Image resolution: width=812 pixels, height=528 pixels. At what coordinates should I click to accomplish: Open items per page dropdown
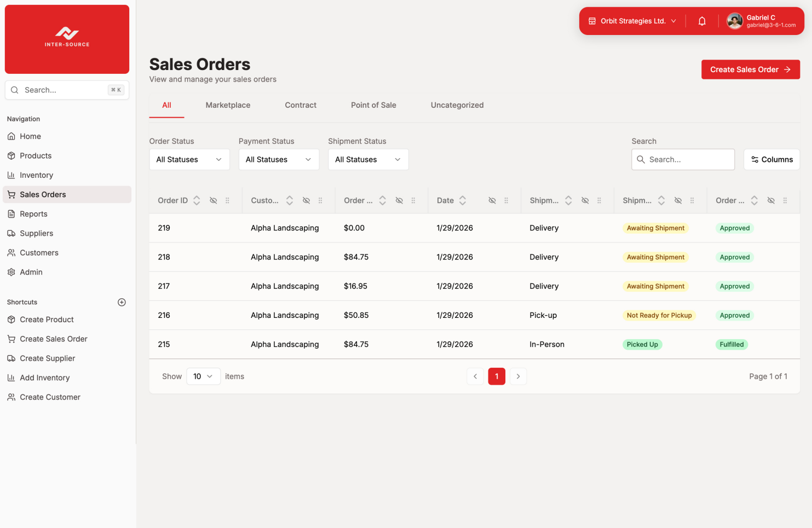pyautogui.click(x=203, y=376)
